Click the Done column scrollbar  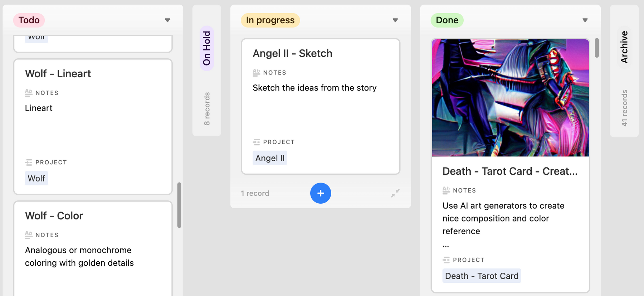[x=597, y=48]
